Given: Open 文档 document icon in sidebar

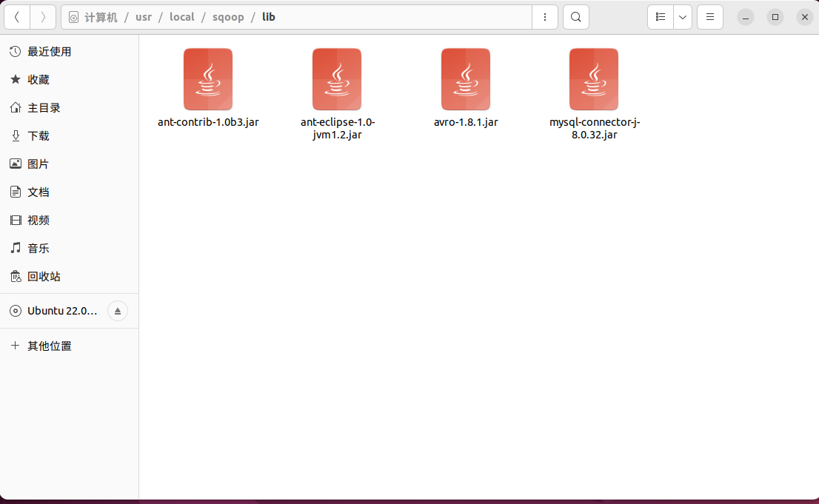Looking at the screenshot, I should tap(15, 192).
